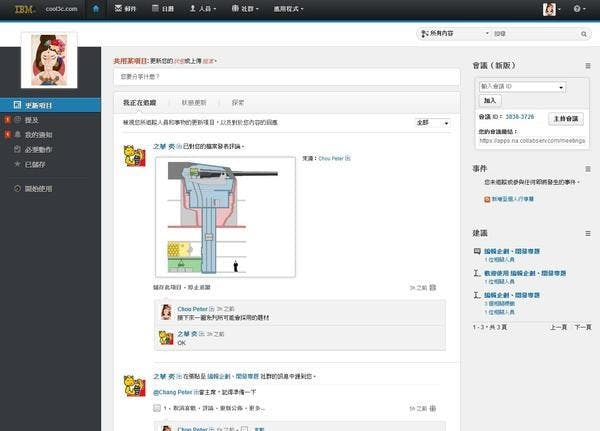Expand the Apps (應用程式) menu

(289, 9)
